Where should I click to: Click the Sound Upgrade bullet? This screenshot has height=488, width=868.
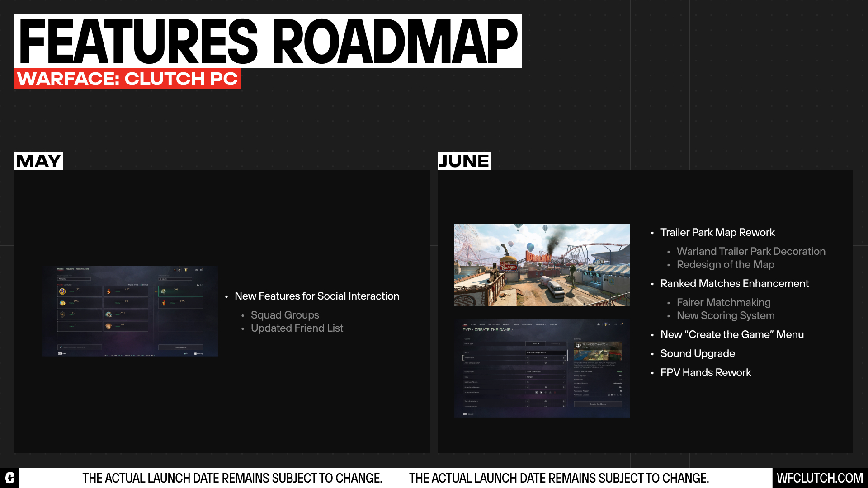(x=698, y=353)
